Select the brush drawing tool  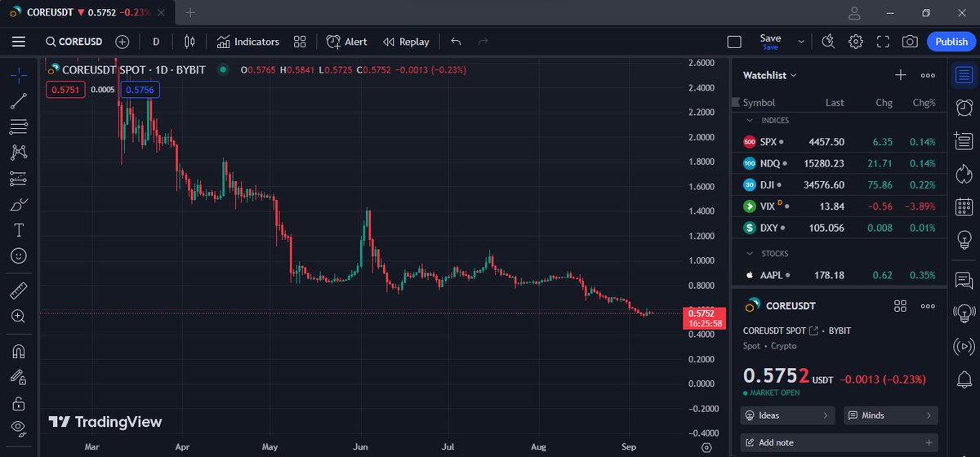click(19, 204)
